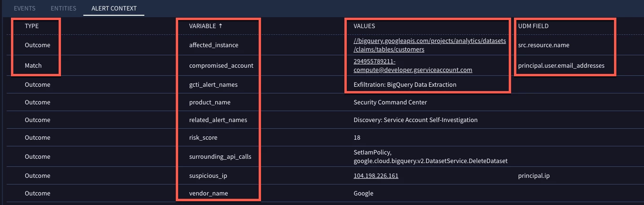The width and height of the screenshot is (644, 205).
Task: Click the principal.user.email_addresses UDM field
Action: 561,66
